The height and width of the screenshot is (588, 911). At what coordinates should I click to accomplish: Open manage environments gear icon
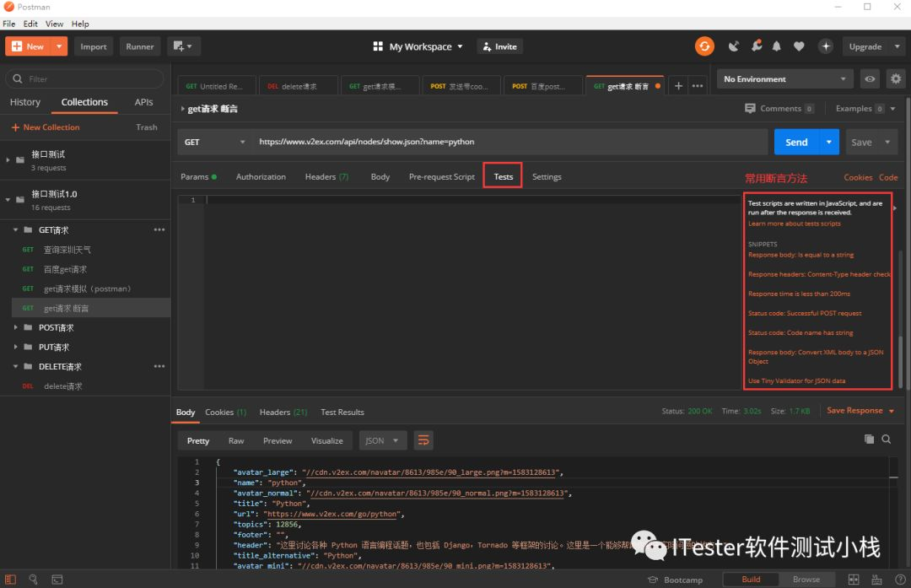pos(895,79)
